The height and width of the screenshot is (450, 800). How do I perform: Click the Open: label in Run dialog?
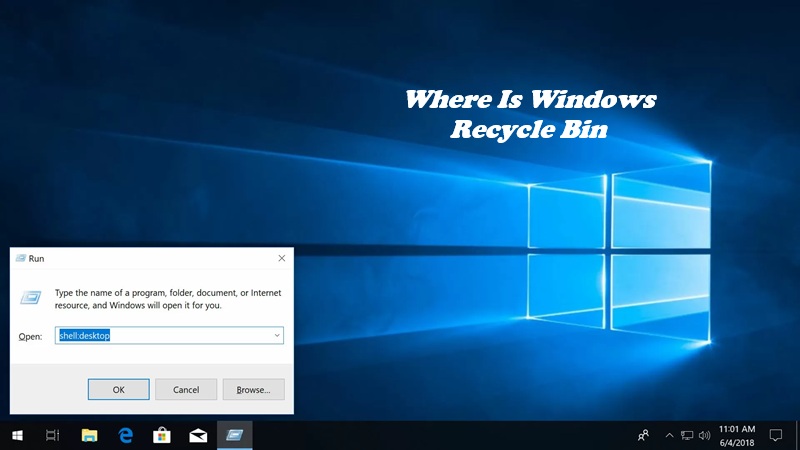(x=30, y=337)
